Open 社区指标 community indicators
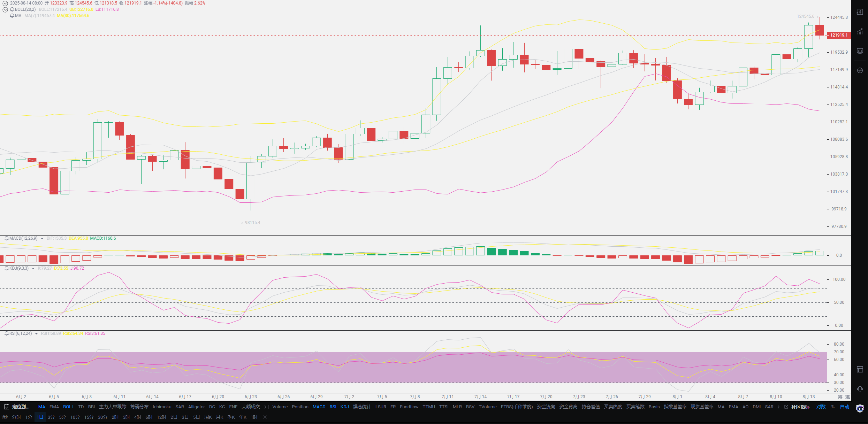 (800, 407)
